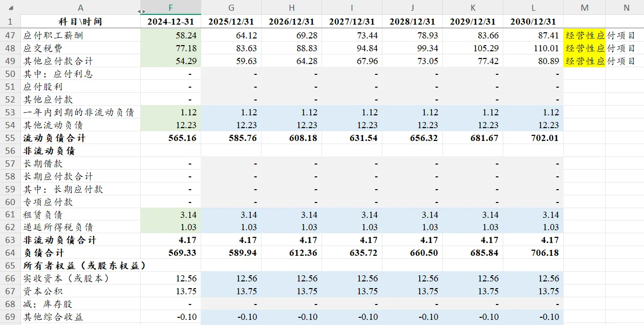Image resolution: width=644 pixels, height=325 pixels.
Task: Select row 55 header
Action: [x=10, y=138]
